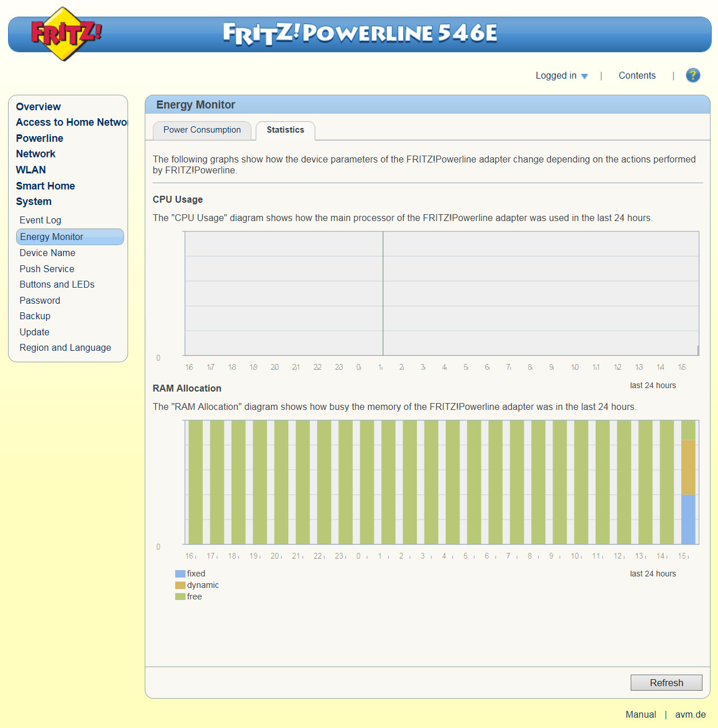Click 'last 24 hours' under RAM chart

point(653,574)
